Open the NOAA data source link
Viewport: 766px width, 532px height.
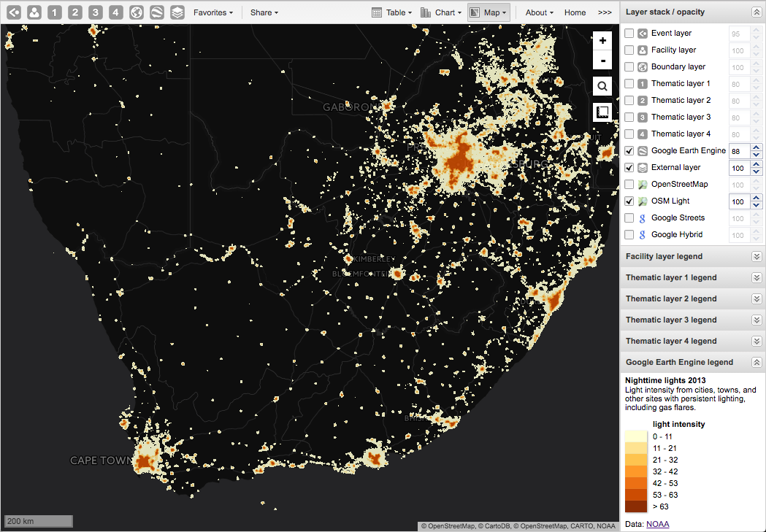tap(657, 524)
